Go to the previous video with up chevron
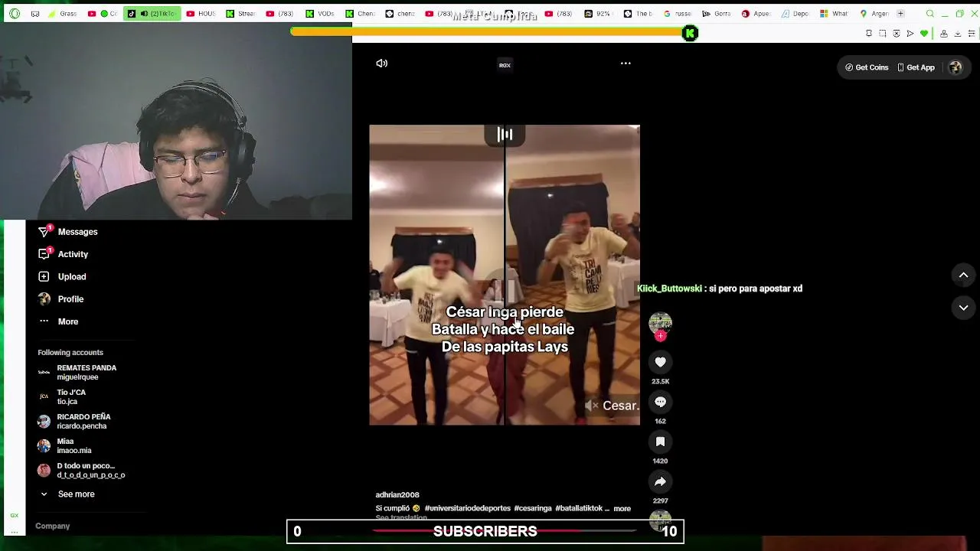 point(963,275)
